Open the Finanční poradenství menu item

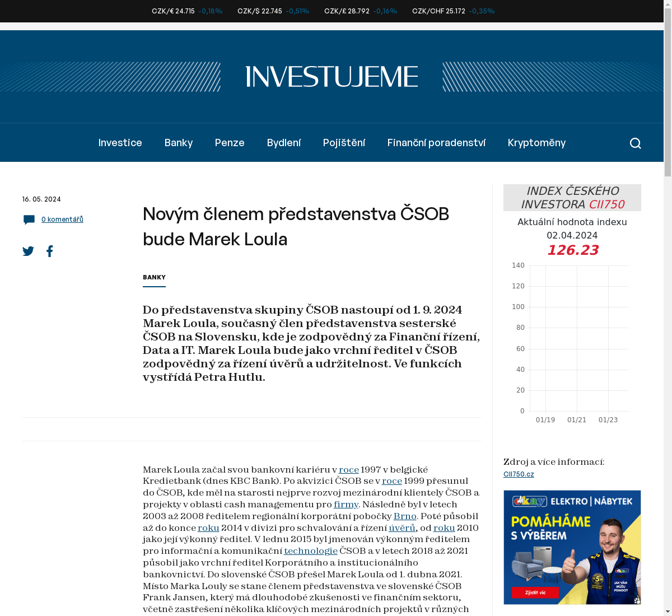(x=436, y=143)
